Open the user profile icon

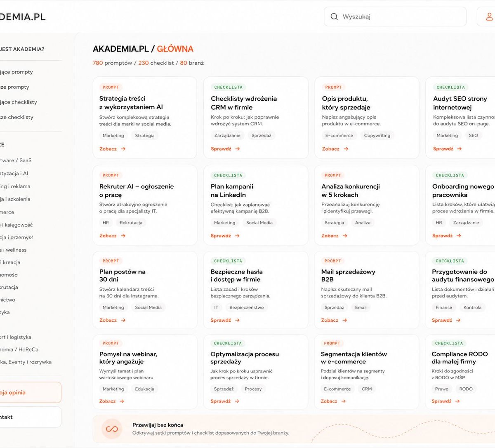pyautogui.click(x=489, y=17)
